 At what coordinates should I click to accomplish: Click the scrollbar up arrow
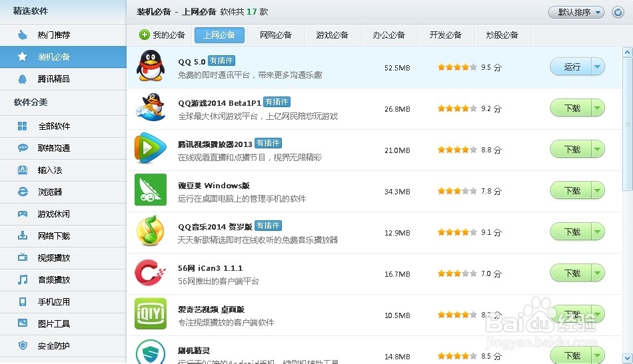pos(627,52)
